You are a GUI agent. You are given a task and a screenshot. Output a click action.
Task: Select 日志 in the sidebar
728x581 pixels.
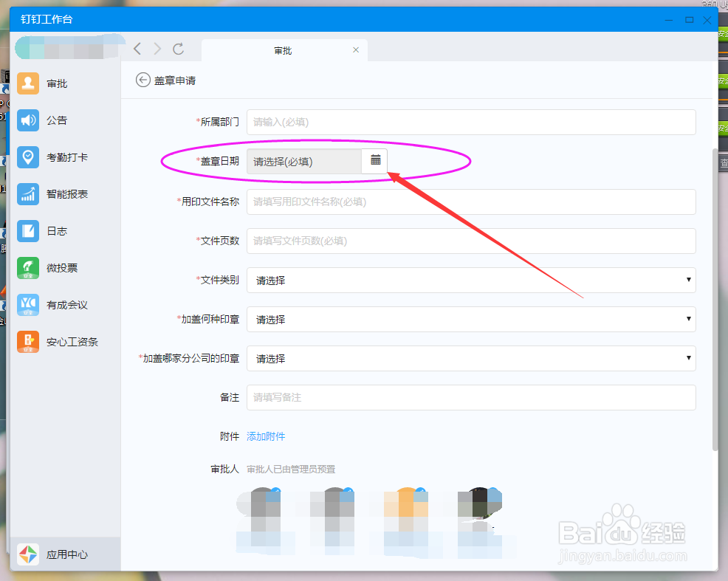(27, 230)
